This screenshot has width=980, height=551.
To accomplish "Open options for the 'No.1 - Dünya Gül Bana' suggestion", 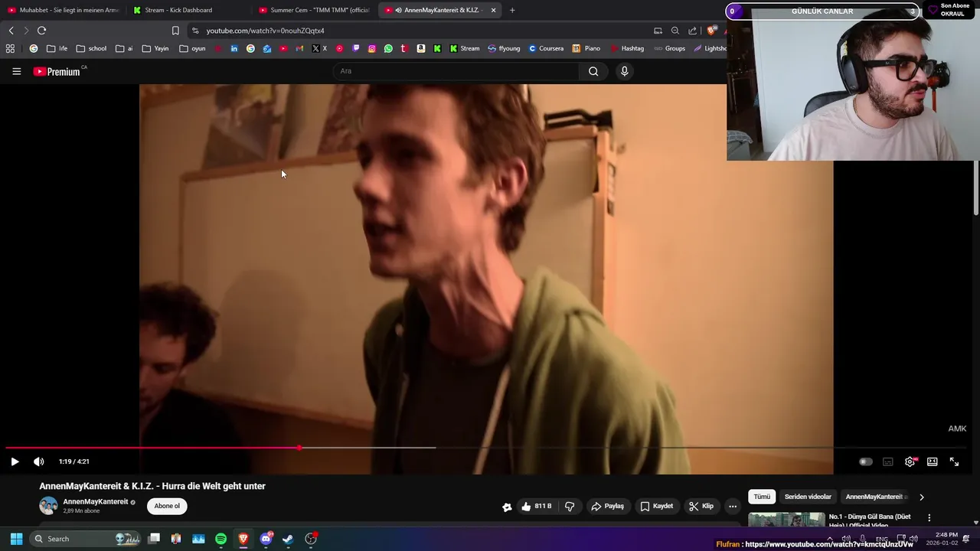I will (929, 518).
